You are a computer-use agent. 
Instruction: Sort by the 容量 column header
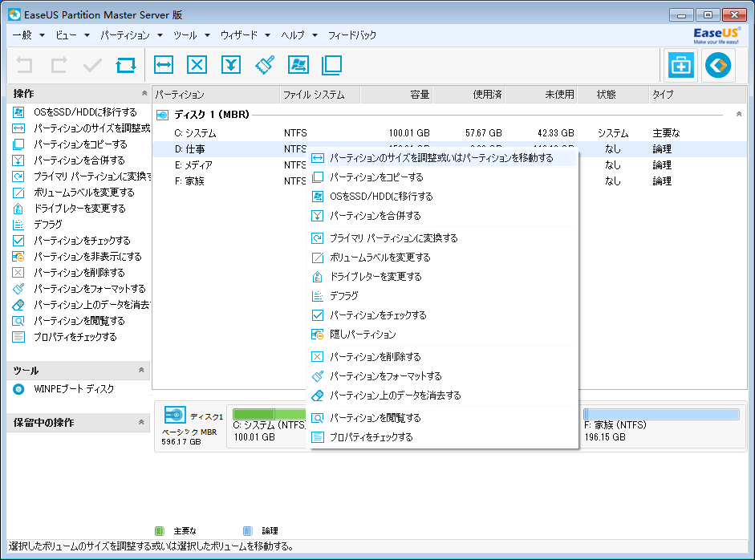point(397,95)
